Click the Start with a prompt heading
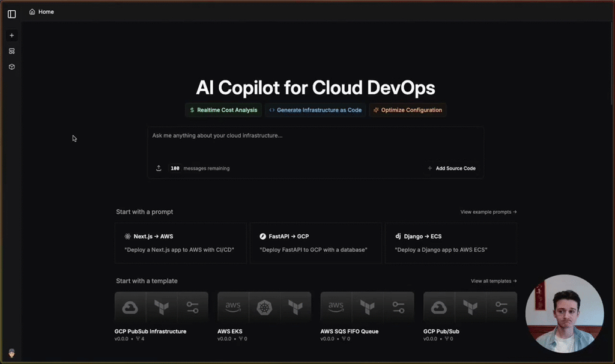Viewport: 615px width, 364px height. point(144,212)
